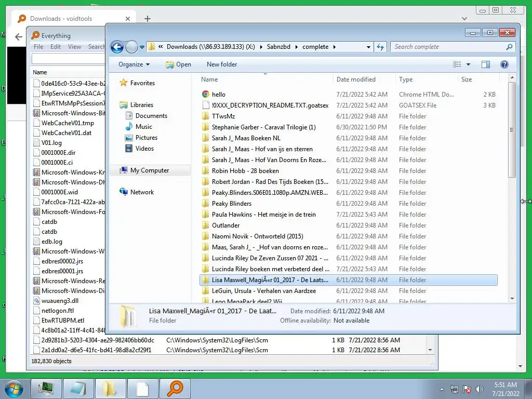Open recent locations dropdown beside forward arrow
The height and width of the screenshot is (399, 532).
142,47
